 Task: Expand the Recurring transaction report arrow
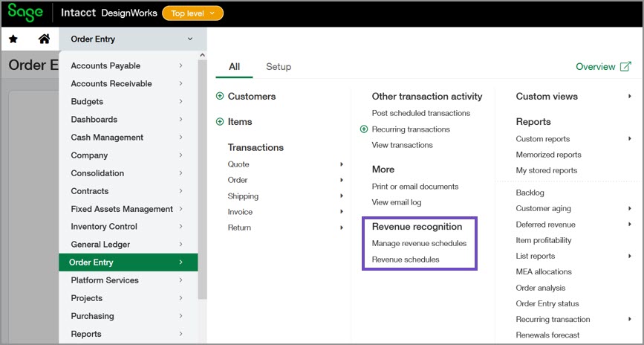tap(630, 319)
